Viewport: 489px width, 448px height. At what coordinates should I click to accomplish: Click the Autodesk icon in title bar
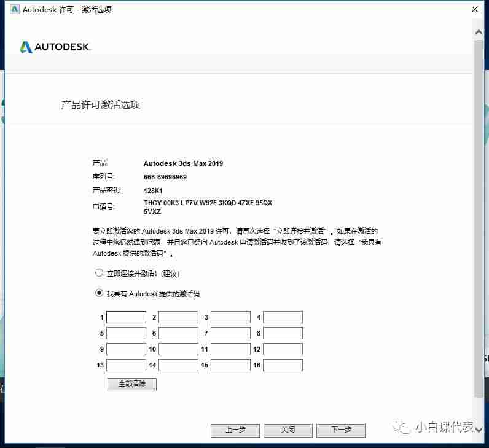(x=15, y=9)
